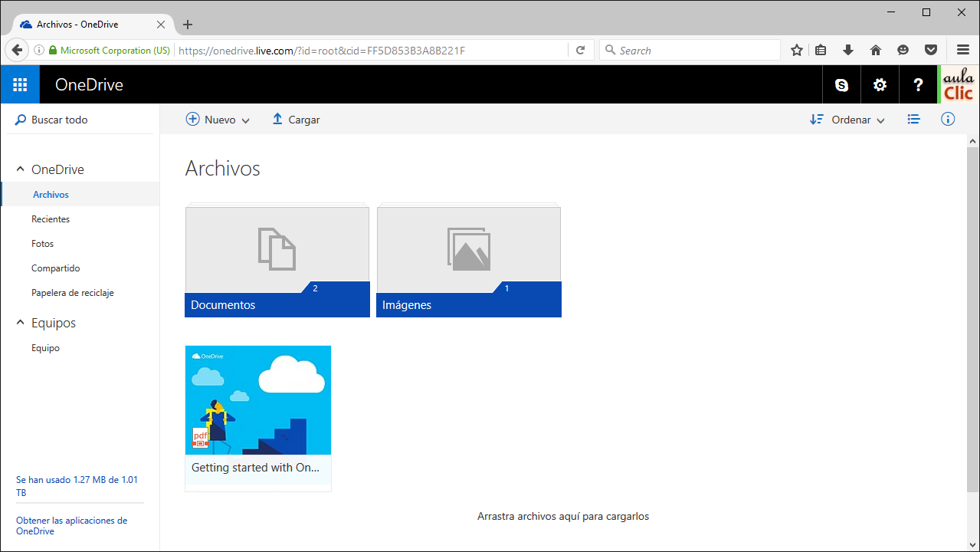
Task: Open the Ordenar sort dropdown chevron
Action: tap(880, 120)
